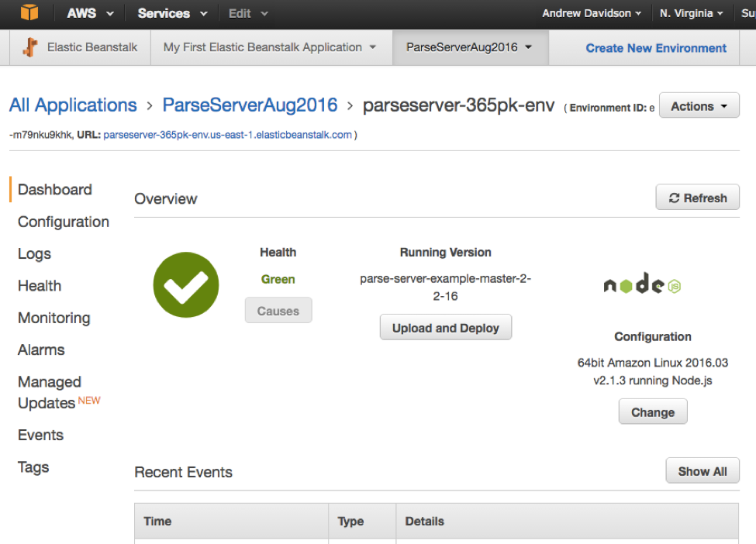
Task: Open the AWS dropdown menu
Action: coord(90,13)
